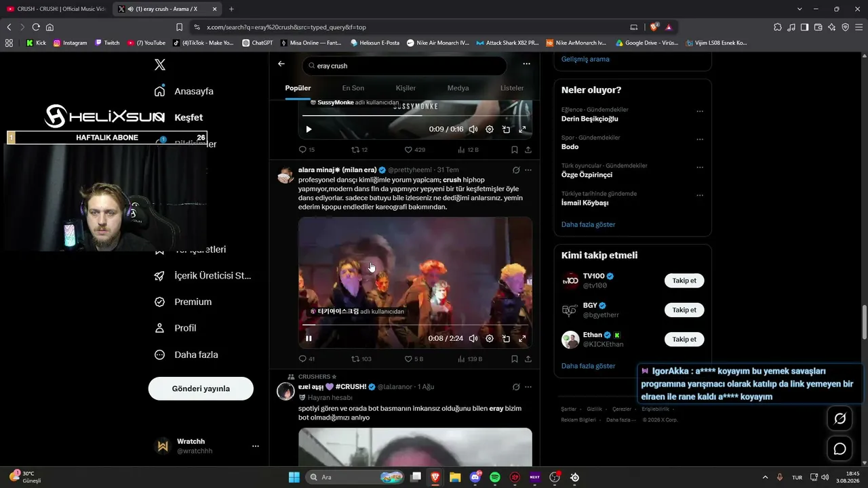Switch to the Kişiler tab

[406, 88]
